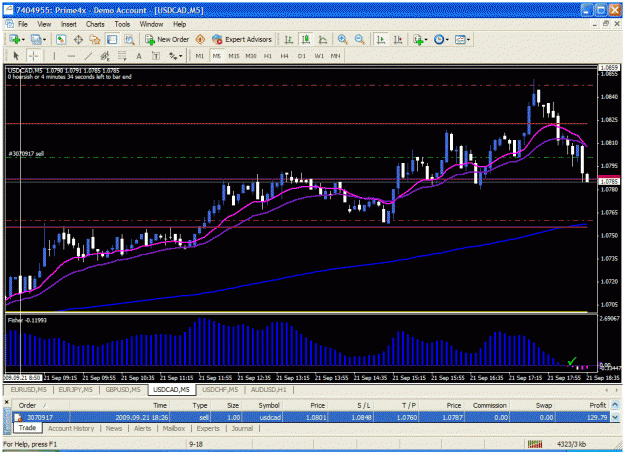Screen dimensions: 625x452
Task: Open the Charts menu
Action: 95,24
